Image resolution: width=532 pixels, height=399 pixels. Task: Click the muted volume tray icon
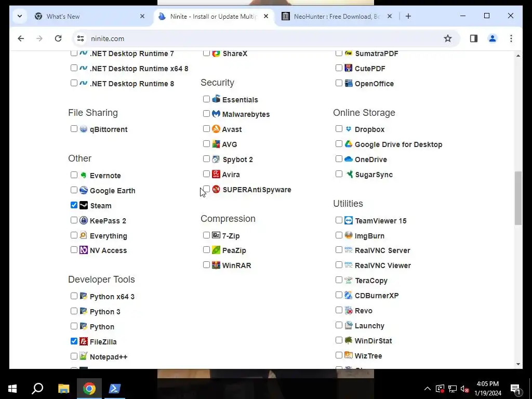pyautogui.click(x=465, y=389)
